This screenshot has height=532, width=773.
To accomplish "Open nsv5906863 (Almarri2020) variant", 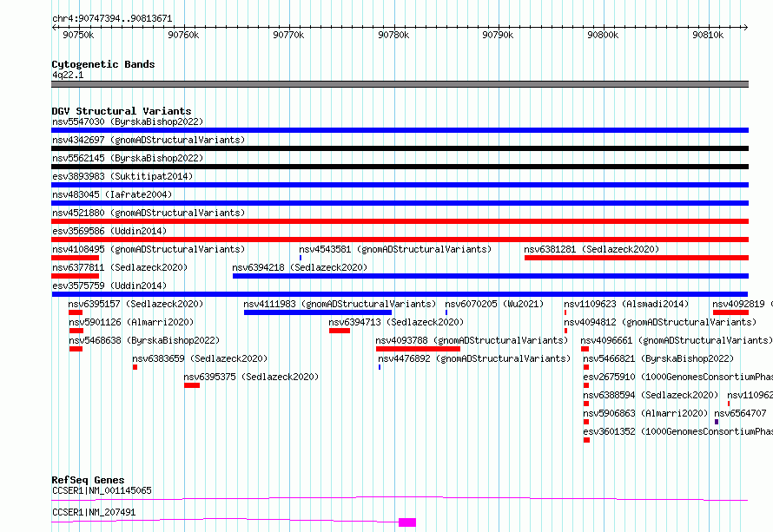I will [645, 413].
